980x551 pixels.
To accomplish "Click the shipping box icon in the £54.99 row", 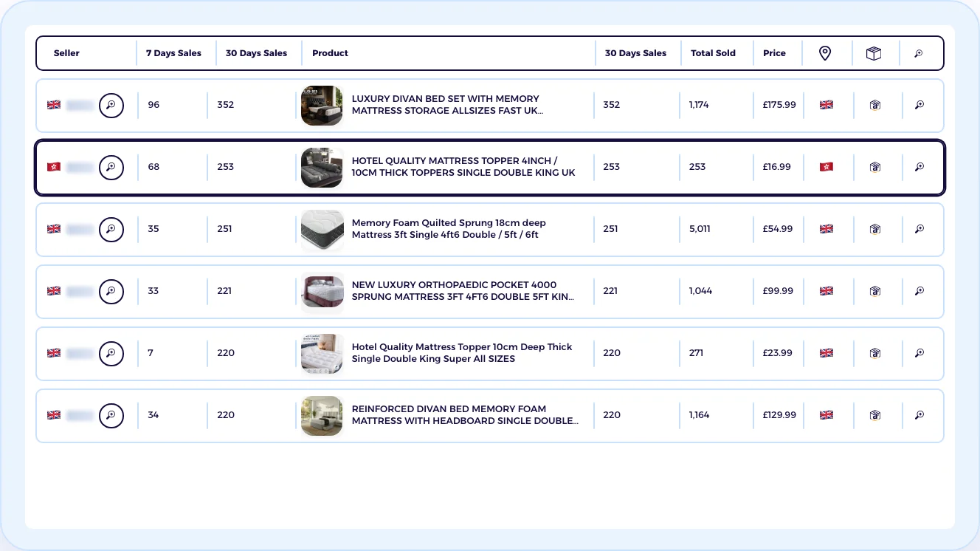I will click(875, 229).
